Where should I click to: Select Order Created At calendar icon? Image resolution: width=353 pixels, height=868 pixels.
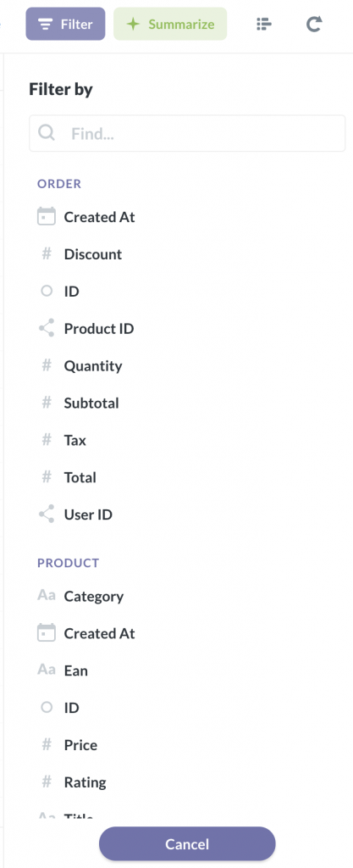pos(47,217)
